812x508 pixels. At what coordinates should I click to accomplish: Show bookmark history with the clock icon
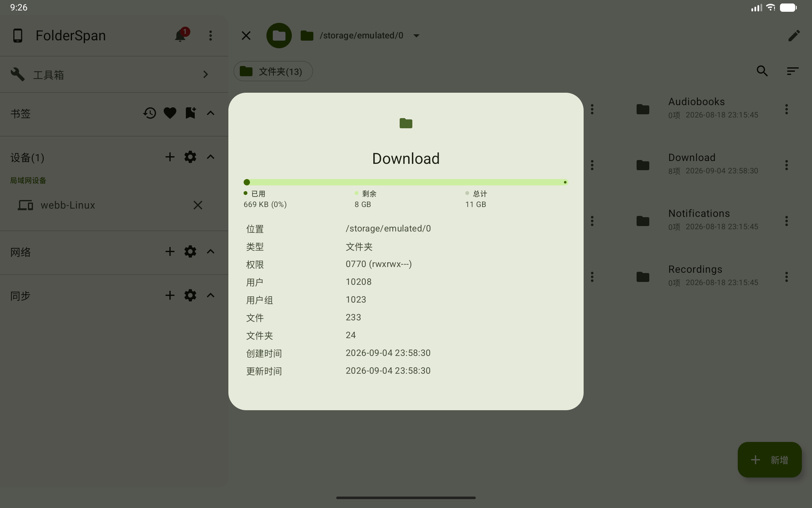[150, 113]
